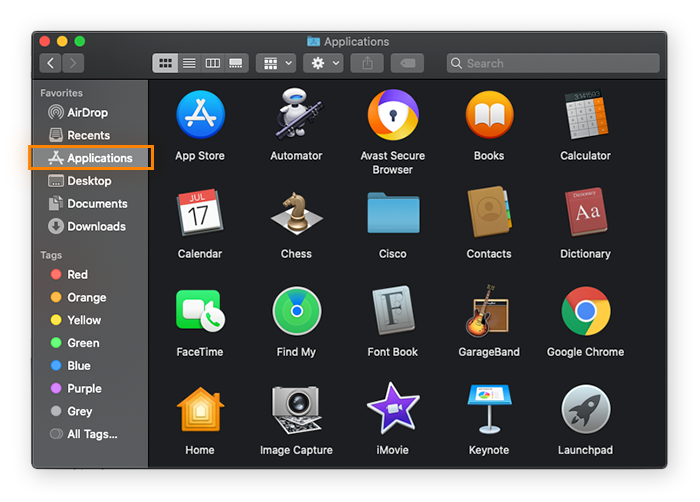
Task: Launch iMovie
Action: pyautogui.click(x=393, y=408)
